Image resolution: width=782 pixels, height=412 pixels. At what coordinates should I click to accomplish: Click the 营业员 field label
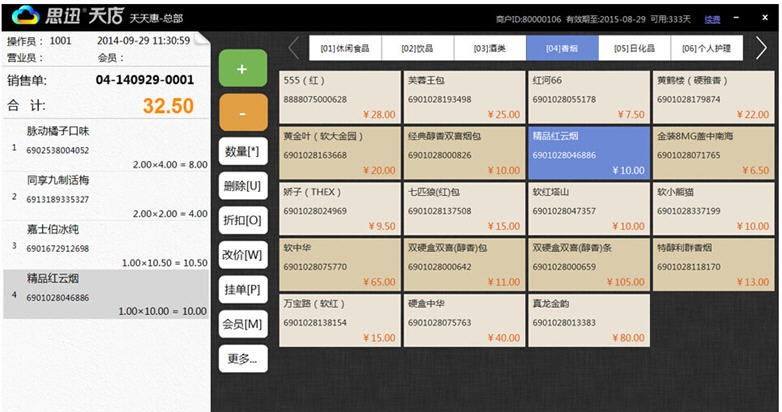(x=25, y=58)
